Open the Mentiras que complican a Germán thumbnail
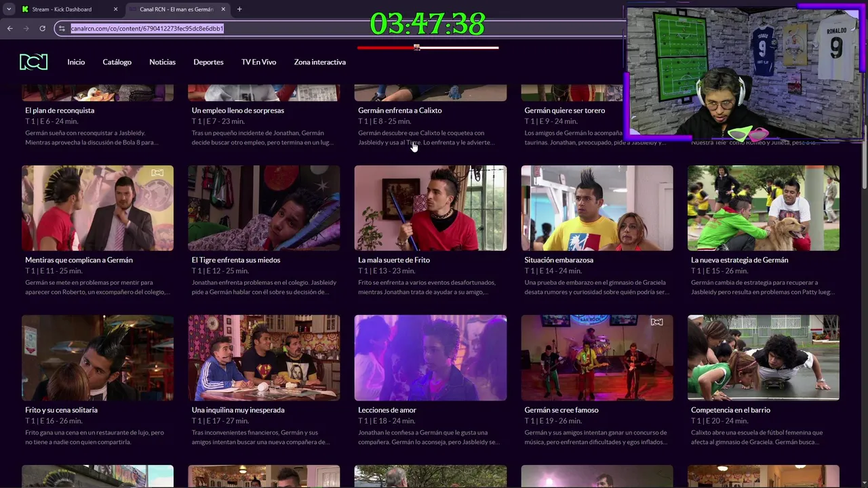 [98, 208]
